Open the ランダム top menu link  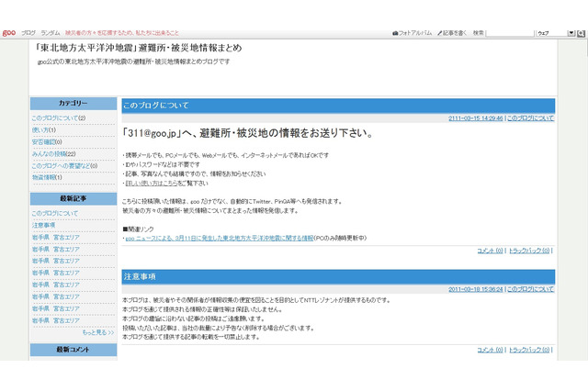[51, 33]
